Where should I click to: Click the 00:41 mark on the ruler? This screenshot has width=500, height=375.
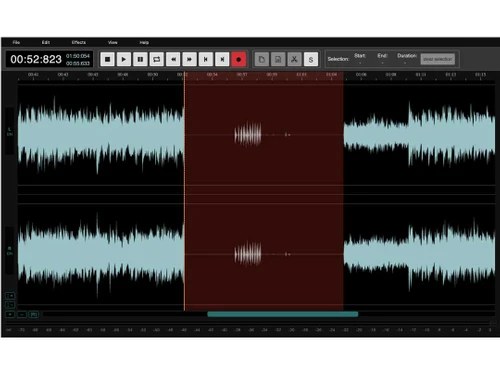pyautogui.click(x=33, y=75)
